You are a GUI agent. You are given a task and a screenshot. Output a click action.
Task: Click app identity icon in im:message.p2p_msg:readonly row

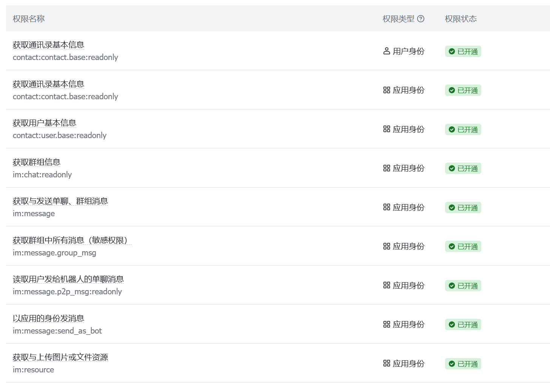387,285
